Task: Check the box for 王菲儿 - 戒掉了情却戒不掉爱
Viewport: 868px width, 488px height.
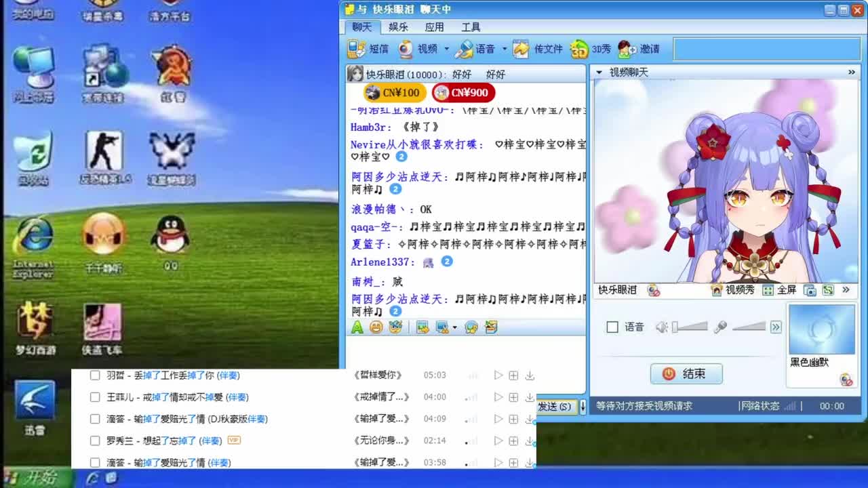Action: tap(95, 397)
